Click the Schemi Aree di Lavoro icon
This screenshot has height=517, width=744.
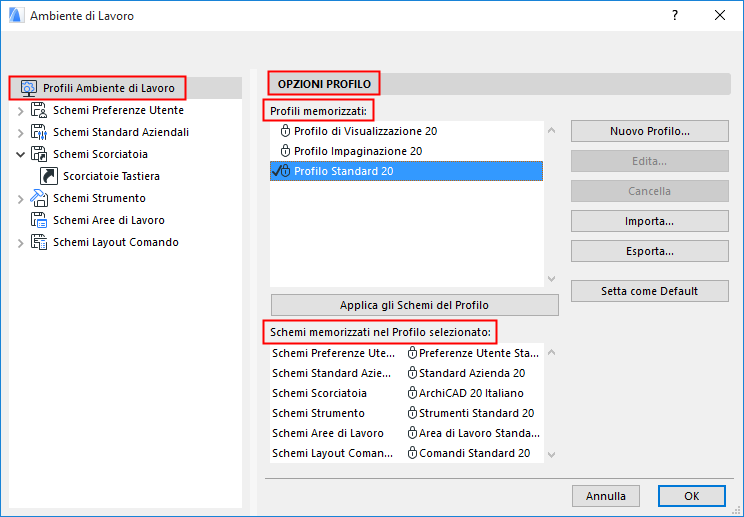[x=39, y=220]
